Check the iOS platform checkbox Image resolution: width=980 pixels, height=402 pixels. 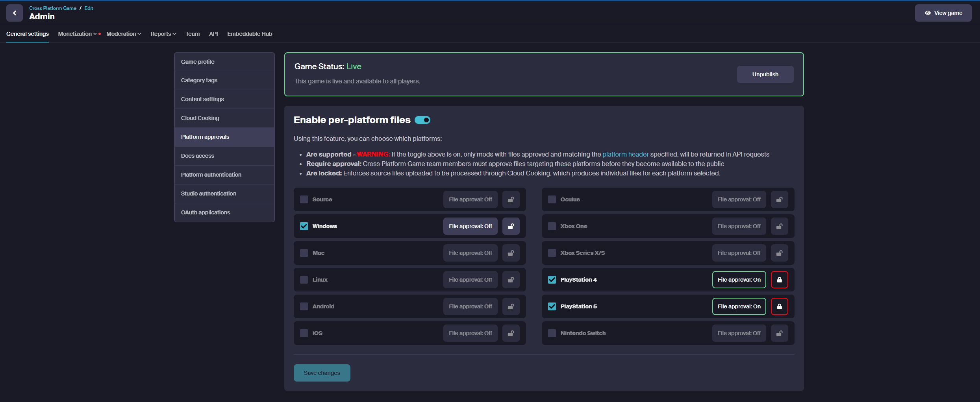(x=304, y=333)
